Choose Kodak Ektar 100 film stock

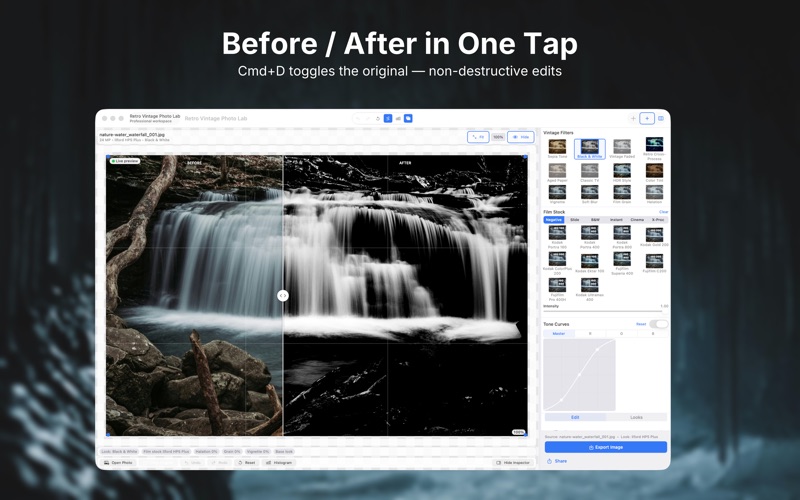coord(590,263)
